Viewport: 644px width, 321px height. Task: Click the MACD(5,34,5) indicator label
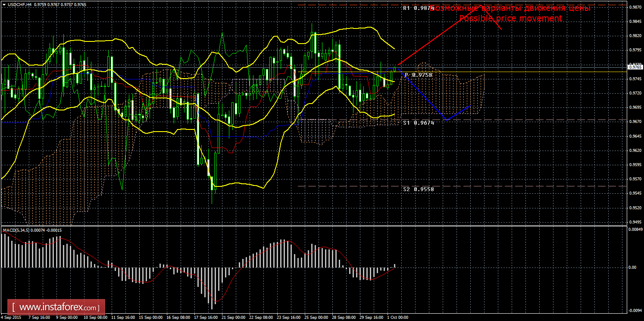(x=16, y=230)
